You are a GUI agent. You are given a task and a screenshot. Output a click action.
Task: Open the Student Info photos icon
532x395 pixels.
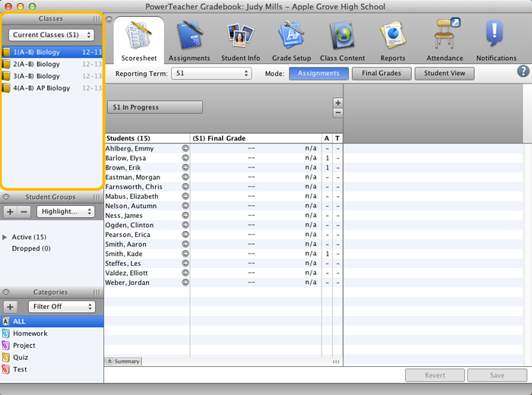pyautogui.click(x=240, y=35)
